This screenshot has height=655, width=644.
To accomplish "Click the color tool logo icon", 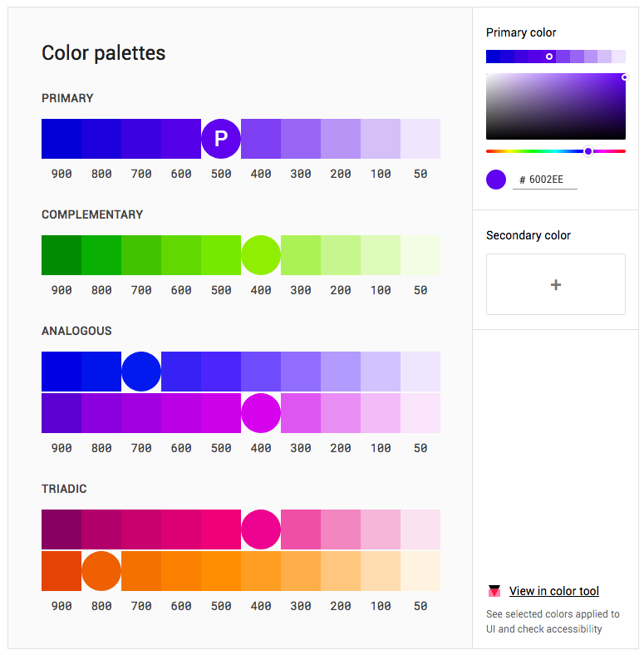I will coord(494,592).
